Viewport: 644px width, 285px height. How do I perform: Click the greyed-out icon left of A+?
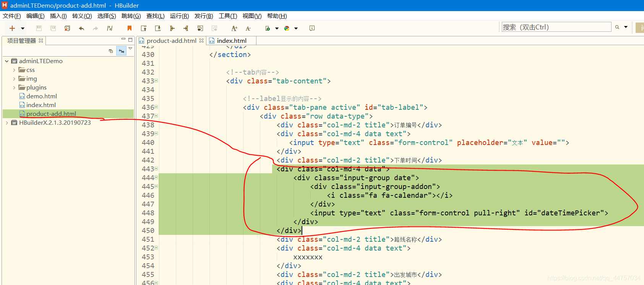214,28
